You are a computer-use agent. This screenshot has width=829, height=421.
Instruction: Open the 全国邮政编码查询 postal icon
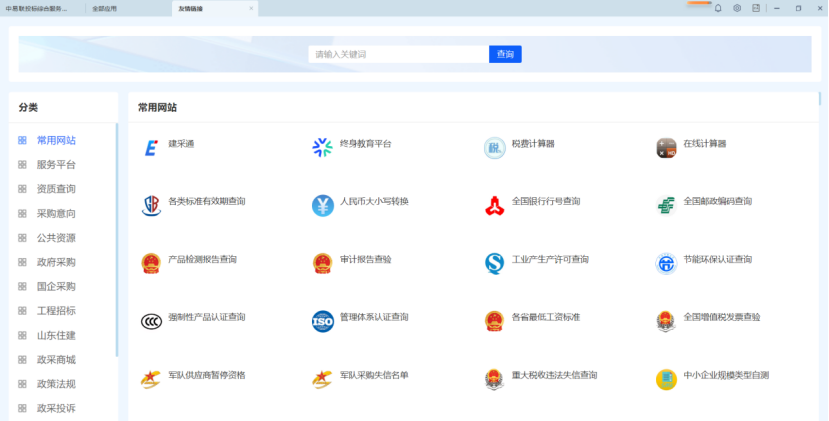(666, 206)
